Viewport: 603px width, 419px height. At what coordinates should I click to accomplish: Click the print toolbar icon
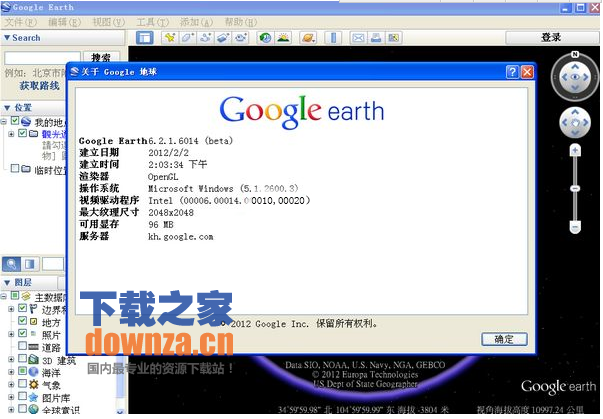(376, 38)
